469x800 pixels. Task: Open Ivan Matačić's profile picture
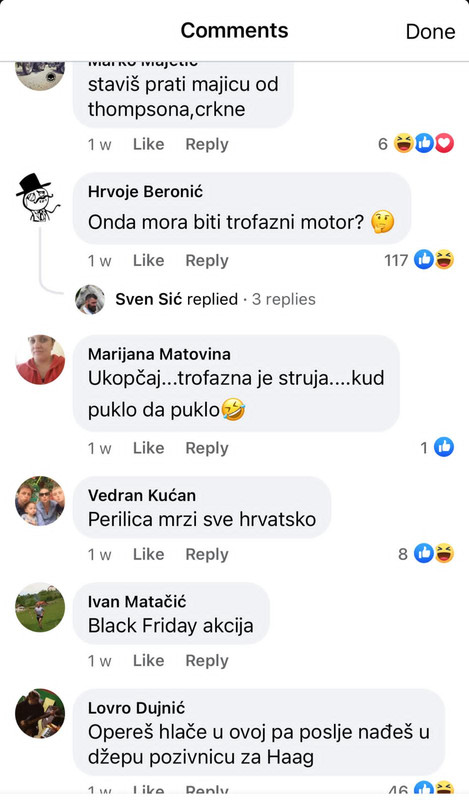point(40,607)
